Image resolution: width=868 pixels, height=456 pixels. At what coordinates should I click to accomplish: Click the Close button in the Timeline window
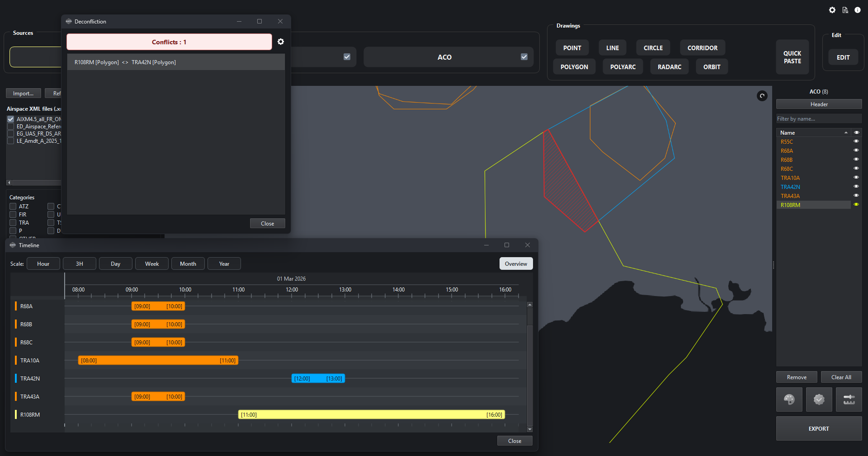pyautogui.click(x=515, y=441)
